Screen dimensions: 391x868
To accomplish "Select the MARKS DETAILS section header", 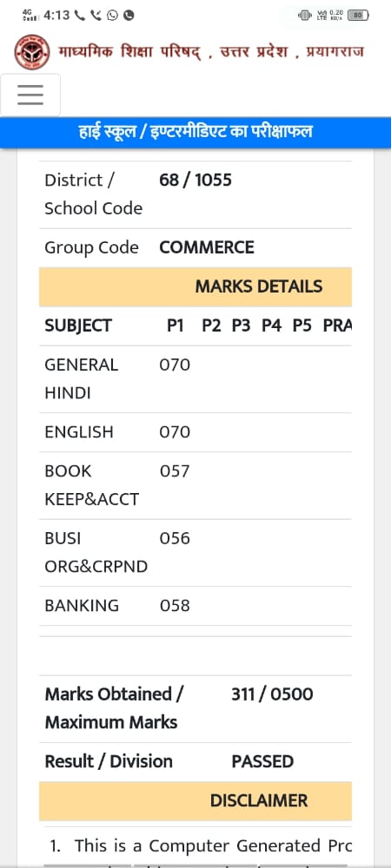I will (x=195, y=286).
